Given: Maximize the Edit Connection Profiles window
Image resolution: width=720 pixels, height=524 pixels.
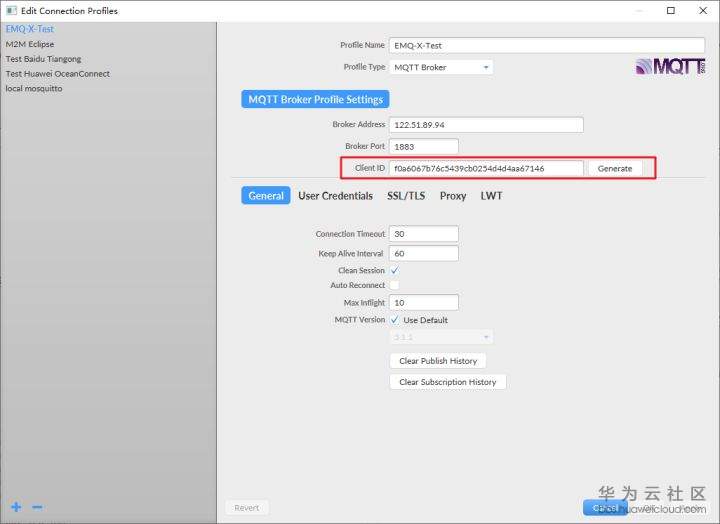Looking at the screenshot, I should (x=671, y=10).
